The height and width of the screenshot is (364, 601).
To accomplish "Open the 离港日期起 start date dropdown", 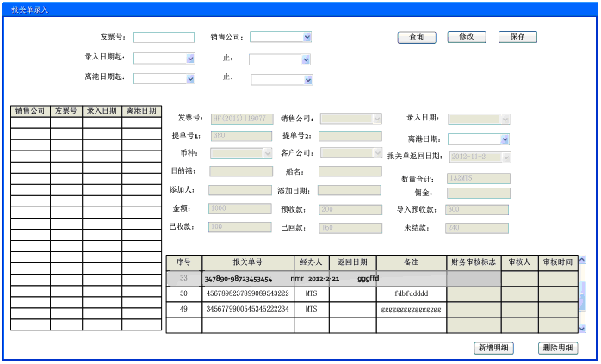I will point(190,78).
